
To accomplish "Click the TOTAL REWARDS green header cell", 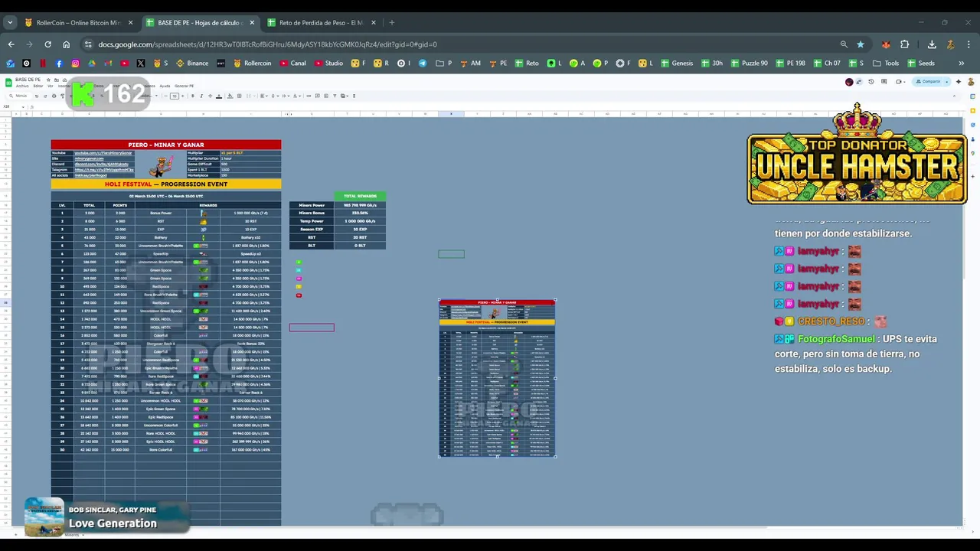I will 360,196.
